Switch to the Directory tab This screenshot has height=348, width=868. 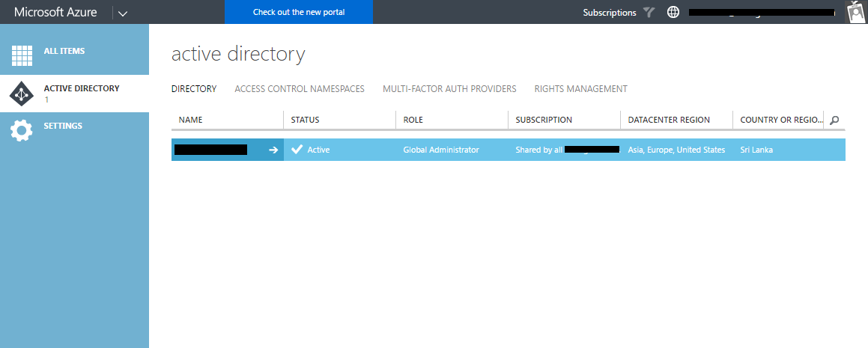click(194, 88)
